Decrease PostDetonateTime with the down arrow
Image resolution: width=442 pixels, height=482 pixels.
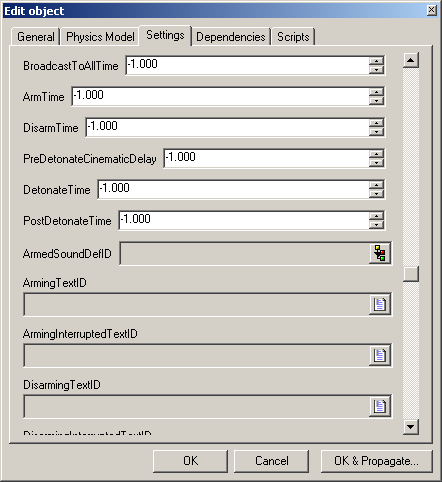pos(376,225)
